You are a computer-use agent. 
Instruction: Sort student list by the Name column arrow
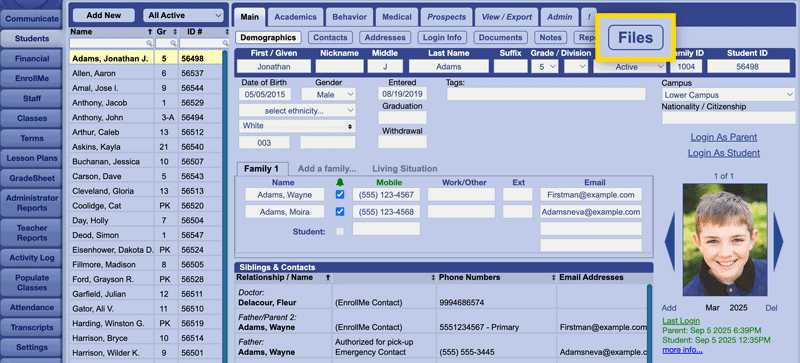tap(149, 32)
